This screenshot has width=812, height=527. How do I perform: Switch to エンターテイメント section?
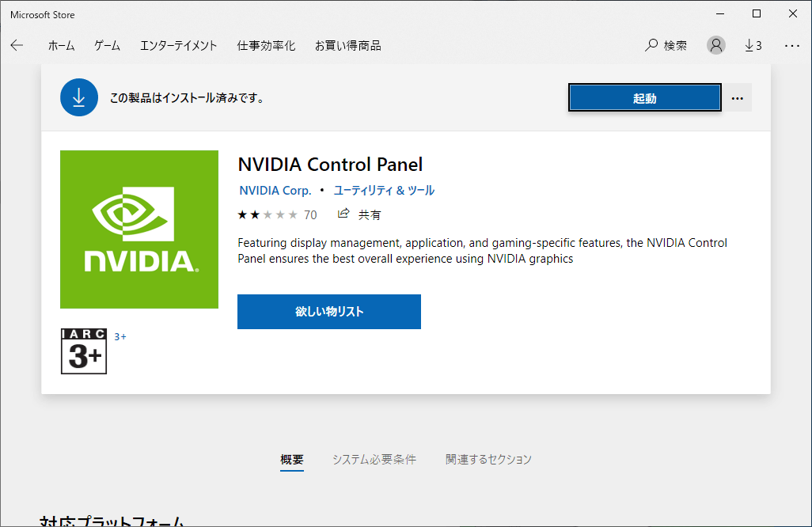[x=179, y=46]
